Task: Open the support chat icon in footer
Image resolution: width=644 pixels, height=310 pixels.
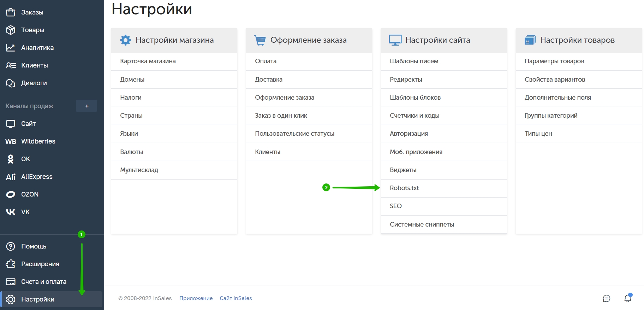Action: point(607,298)
